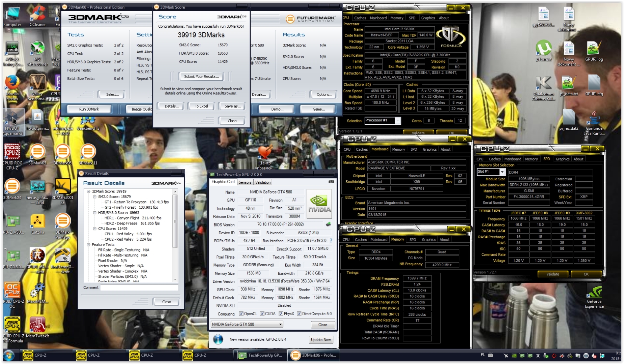624x364 pixels.
Task: Click Options button under Results
Action: (324, 95)
